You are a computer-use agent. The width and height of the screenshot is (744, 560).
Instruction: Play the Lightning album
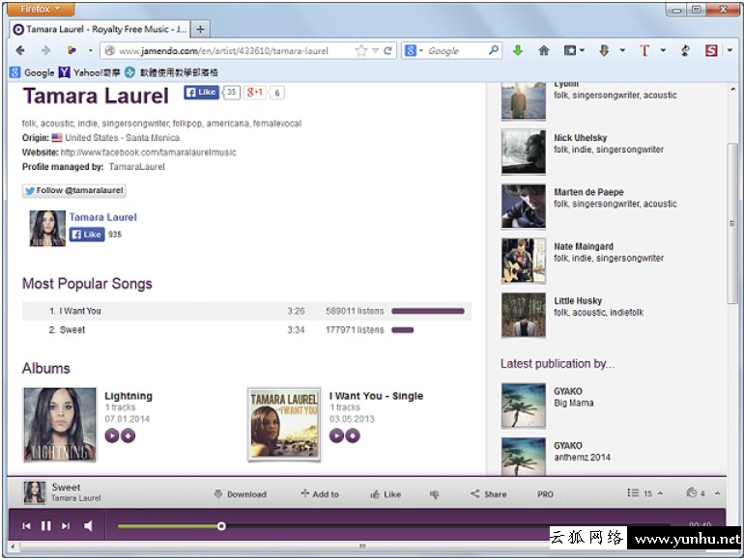click(111, 435)
